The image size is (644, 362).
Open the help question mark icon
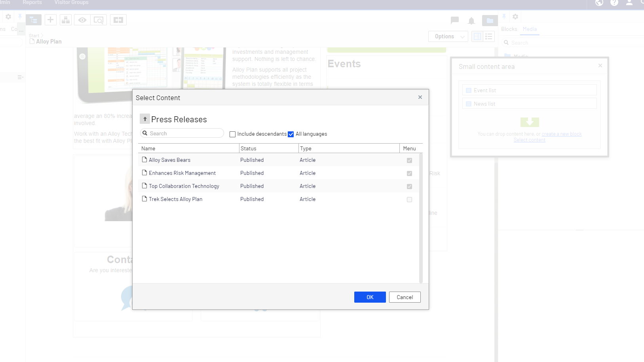click(x=614, y=2)
